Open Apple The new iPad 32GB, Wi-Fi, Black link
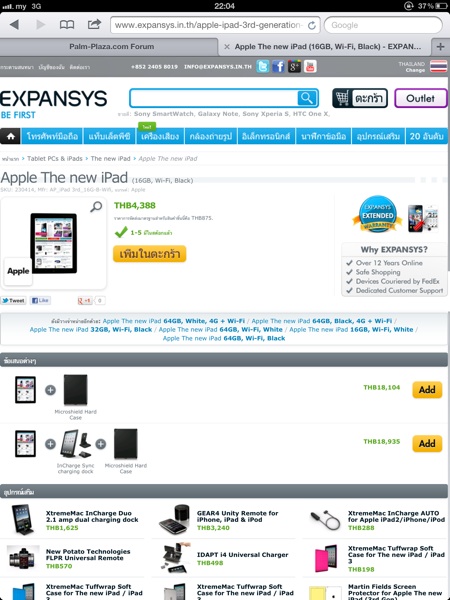 point(91,329)
